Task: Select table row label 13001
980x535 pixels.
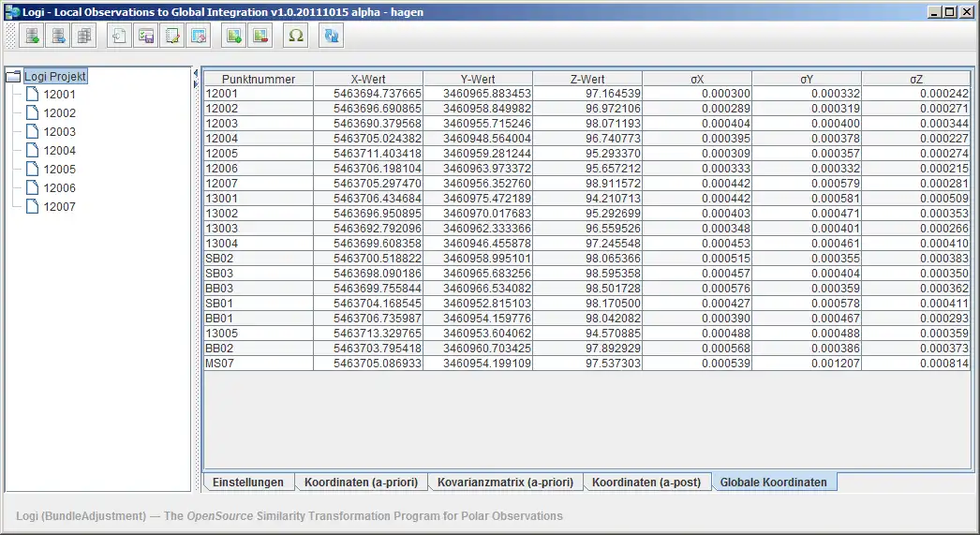Action: (259, 199)
